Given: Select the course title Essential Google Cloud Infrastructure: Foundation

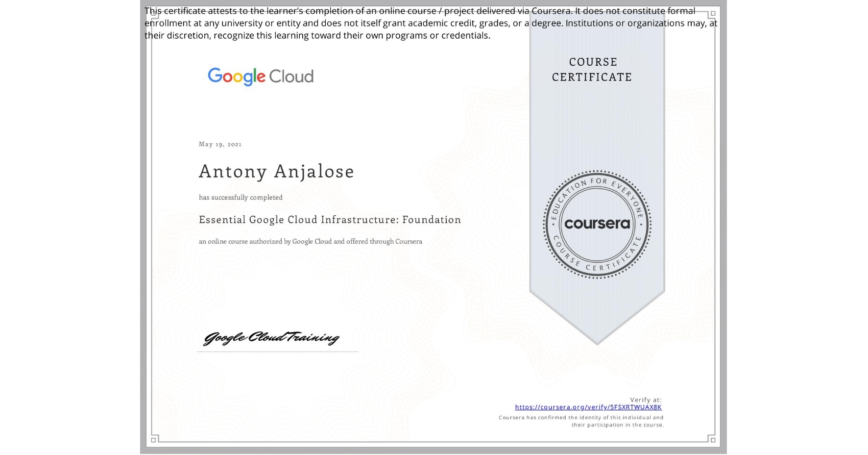Looking at the screenshot, I should pyautogui.click(x=330, y=220).
